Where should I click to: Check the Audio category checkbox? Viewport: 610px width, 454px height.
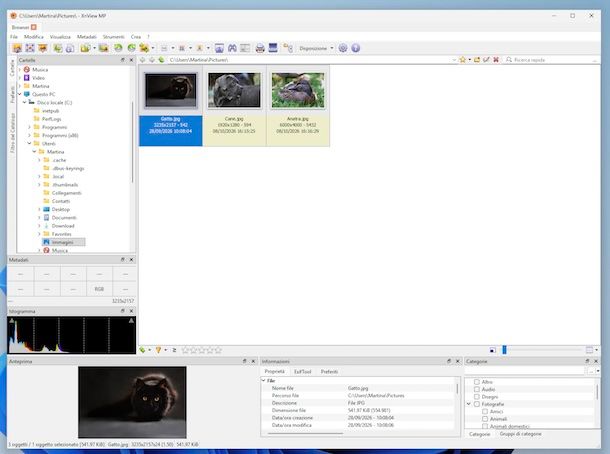477,389
